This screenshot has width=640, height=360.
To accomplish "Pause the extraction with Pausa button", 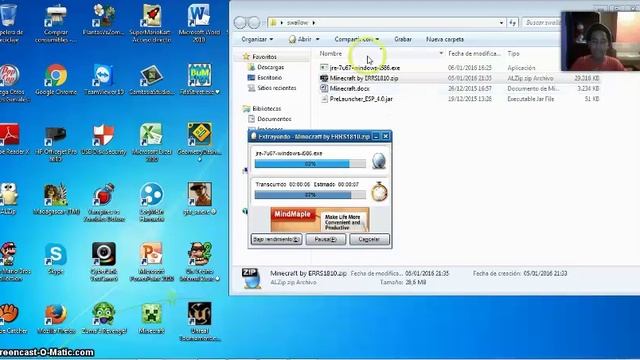I will click(x=326, y=239).
